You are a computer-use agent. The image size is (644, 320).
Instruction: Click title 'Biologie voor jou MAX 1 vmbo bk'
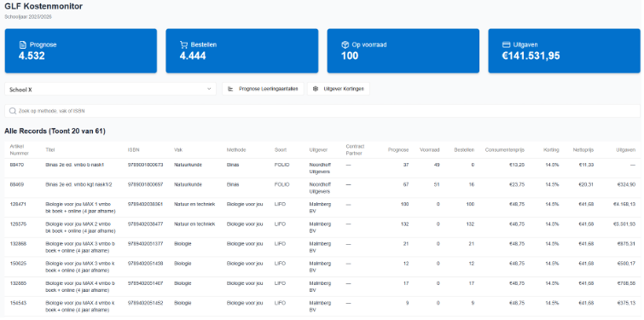(80, 207)
